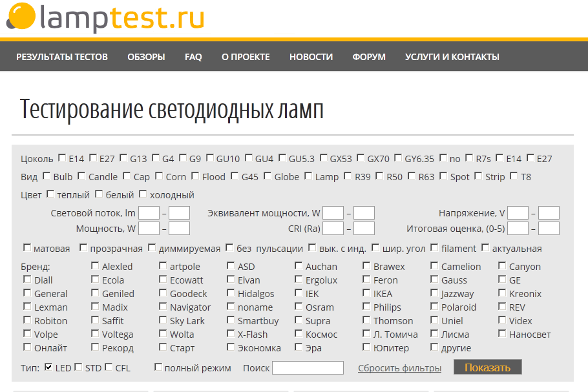Toggle the полный режим checkbox
The width and height of the screenshot is (588, 392).
pyautogui.click(x=158, y=367)
